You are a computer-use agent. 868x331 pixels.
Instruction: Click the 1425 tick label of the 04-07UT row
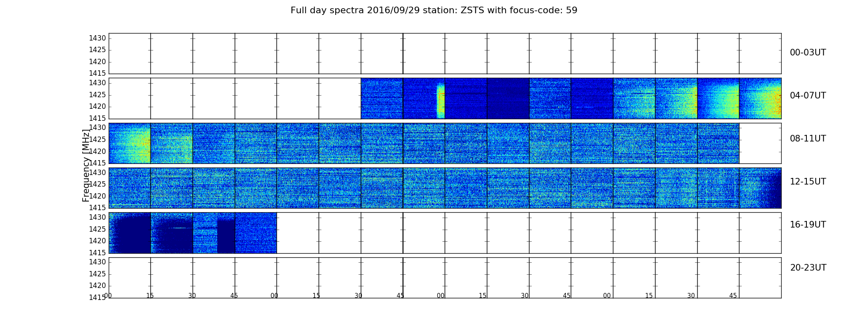pos(98,95)
